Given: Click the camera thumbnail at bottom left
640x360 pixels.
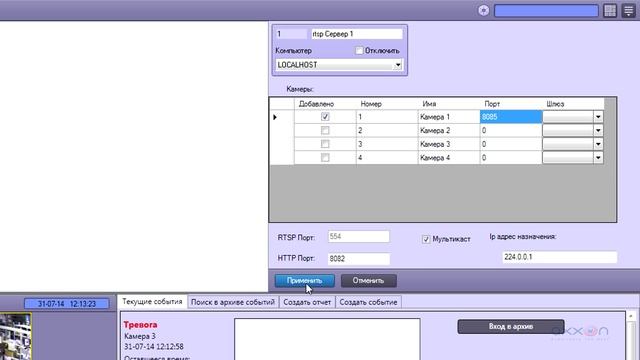Looking at the screenshot, I should (x=16, y=337).
